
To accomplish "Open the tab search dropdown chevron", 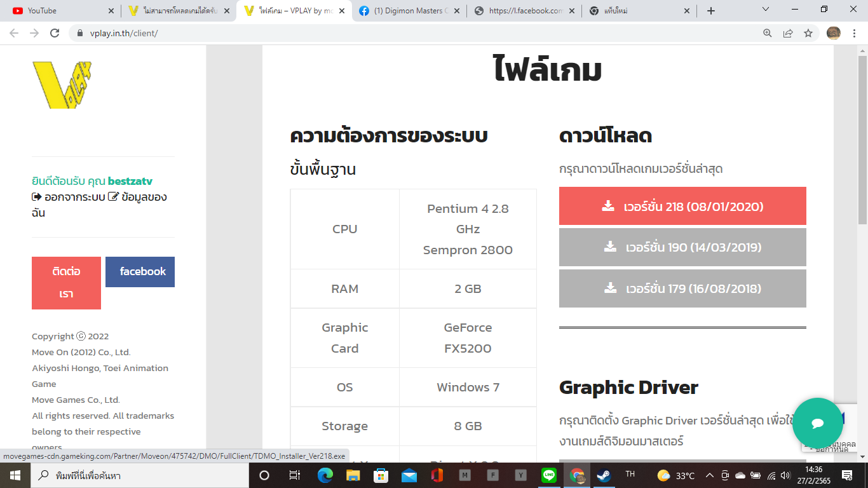I will (765, 10).
